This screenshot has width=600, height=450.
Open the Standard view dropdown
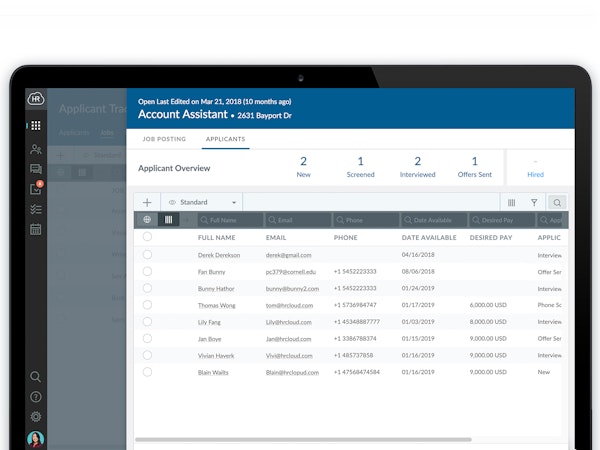coord(203,202)
